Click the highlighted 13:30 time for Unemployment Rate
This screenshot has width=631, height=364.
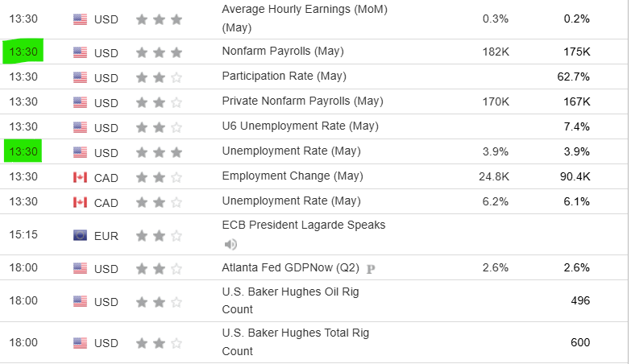[x=23, y=151]
